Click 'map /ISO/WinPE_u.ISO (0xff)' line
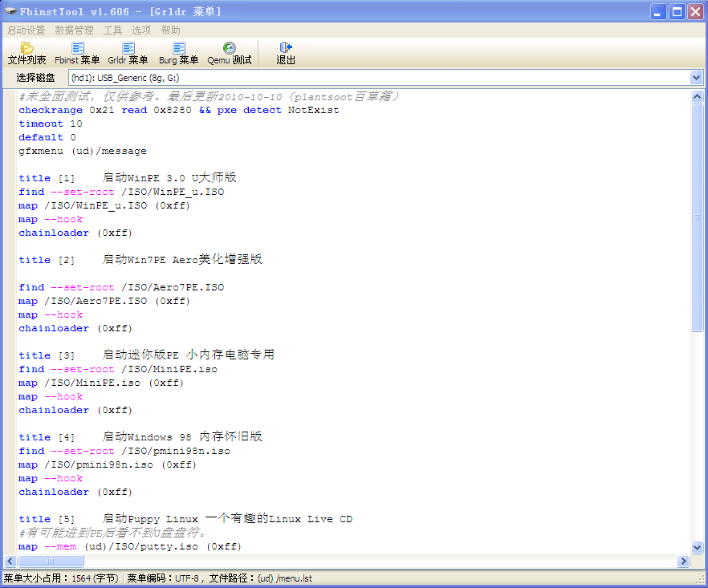Screen dimensions: 708x588 click(x=104, y=205)
